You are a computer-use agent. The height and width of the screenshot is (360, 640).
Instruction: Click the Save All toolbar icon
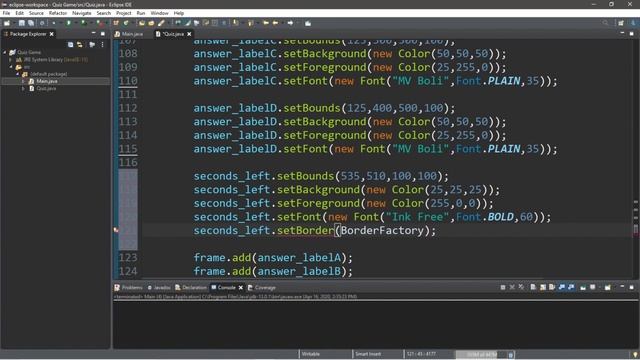pos(31,23)
